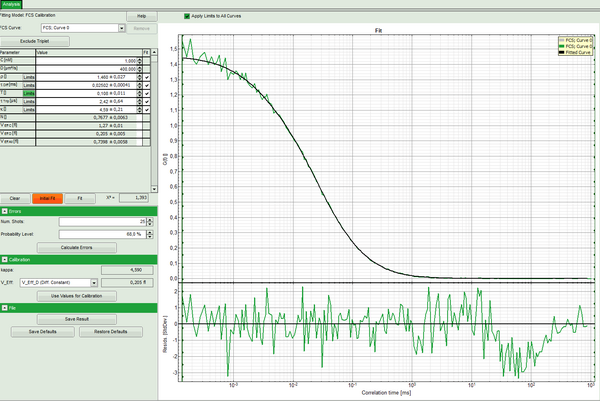The image size is (600, 401).
Task: Uncheck the Fit checkbox for κ parameter
Action: click(147, 109)
